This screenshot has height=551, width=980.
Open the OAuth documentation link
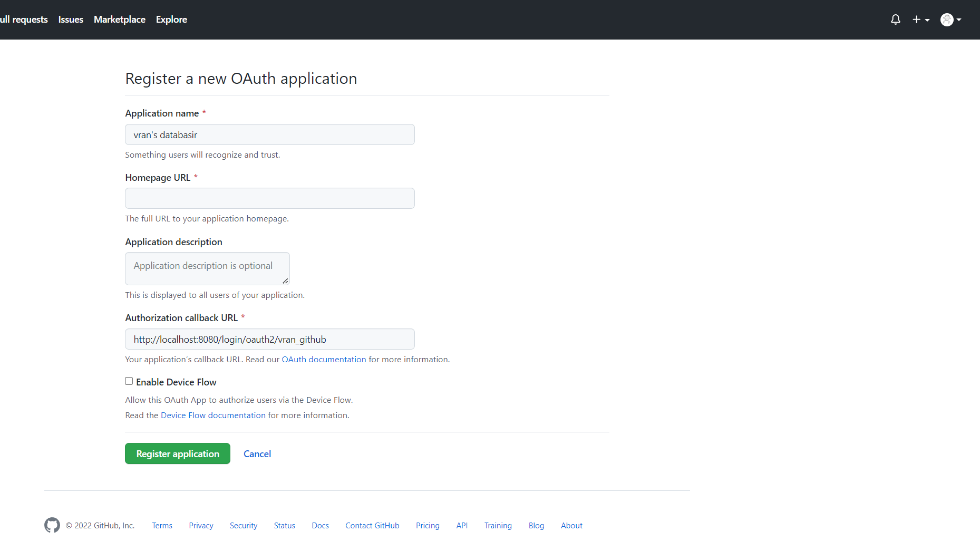(x=324, y=359)
